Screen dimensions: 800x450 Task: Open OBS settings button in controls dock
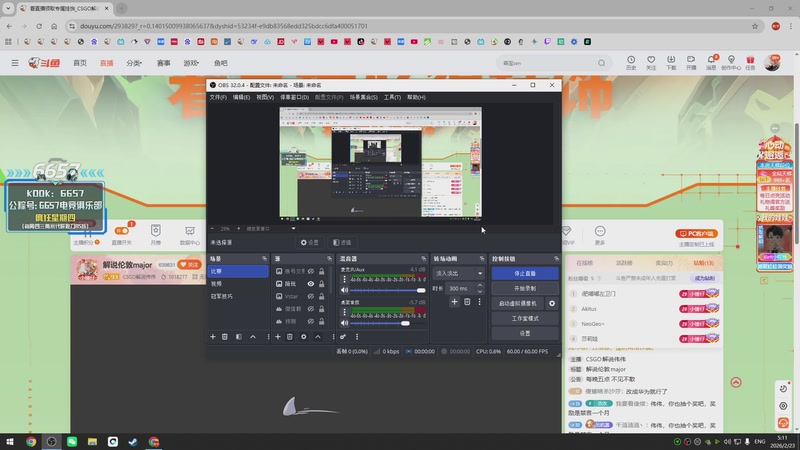click(x=525, y=333)
